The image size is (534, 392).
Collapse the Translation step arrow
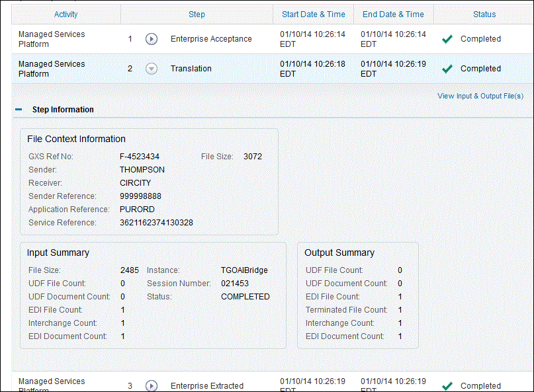tap(152, 69)
